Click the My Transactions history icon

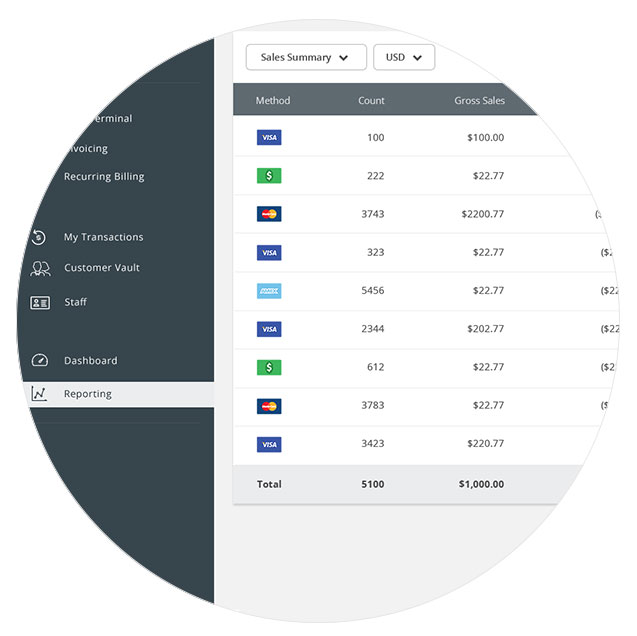(39, 237)
